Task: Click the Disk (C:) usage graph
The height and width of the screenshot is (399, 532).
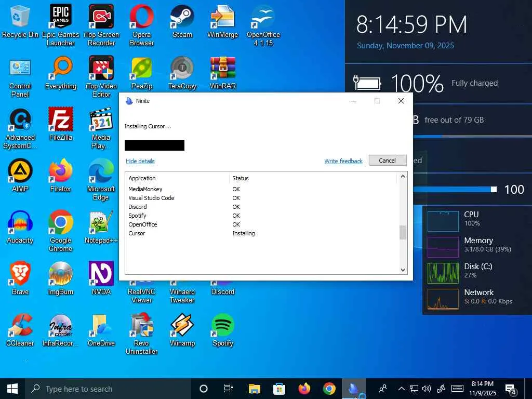Action: (x=443, y=273)
